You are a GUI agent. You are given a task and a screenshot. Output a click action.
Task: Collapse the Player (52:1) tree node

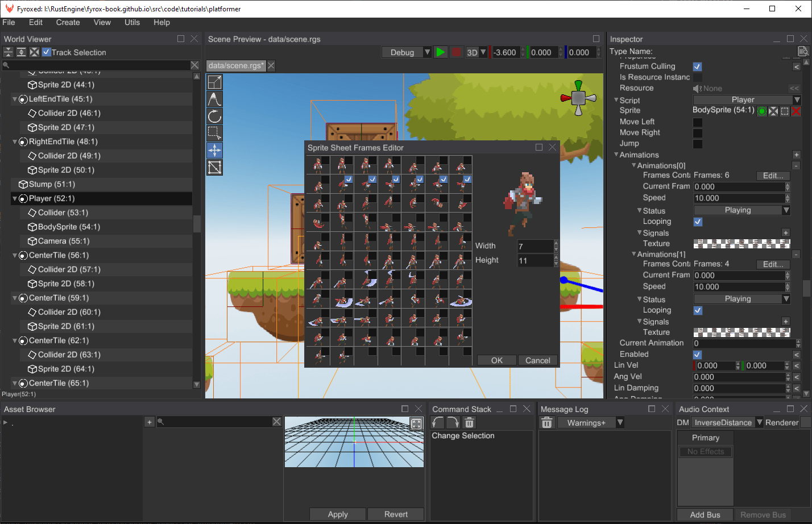coord(15,198)
